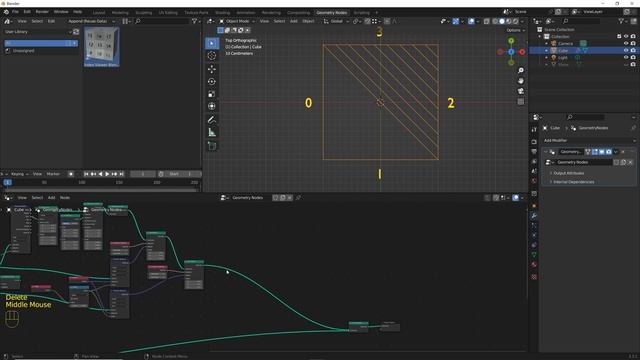Open the Tool properties tab icon

[534, 129]
